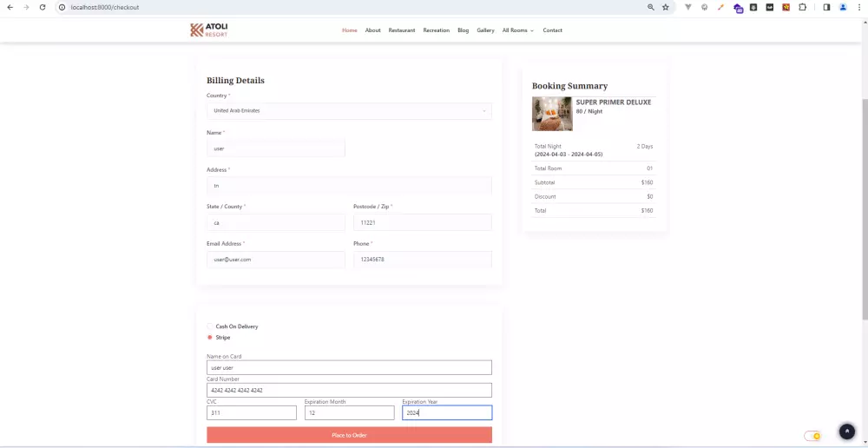Click the SUPER PRIMER DELUXE room title
The image size is (868, 448).
pos(614,102)
